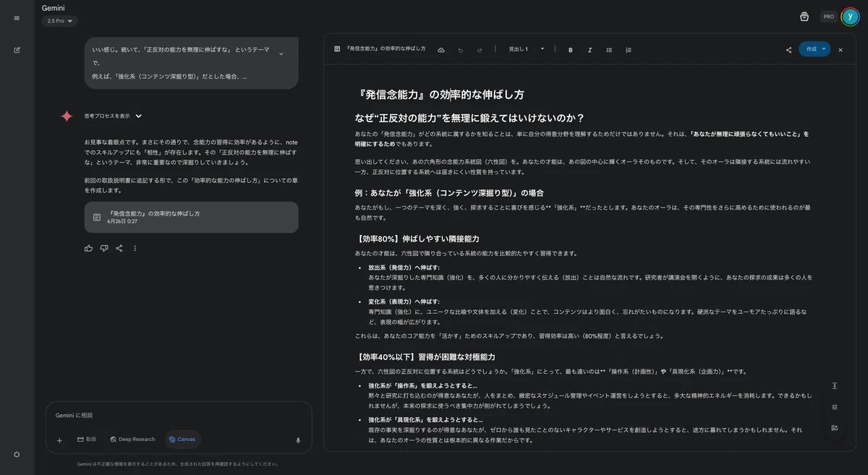The width and height of the screenshot is (868, 475).
Task: Click the suggest edits floating tool
Action: (x=834, y=428)
